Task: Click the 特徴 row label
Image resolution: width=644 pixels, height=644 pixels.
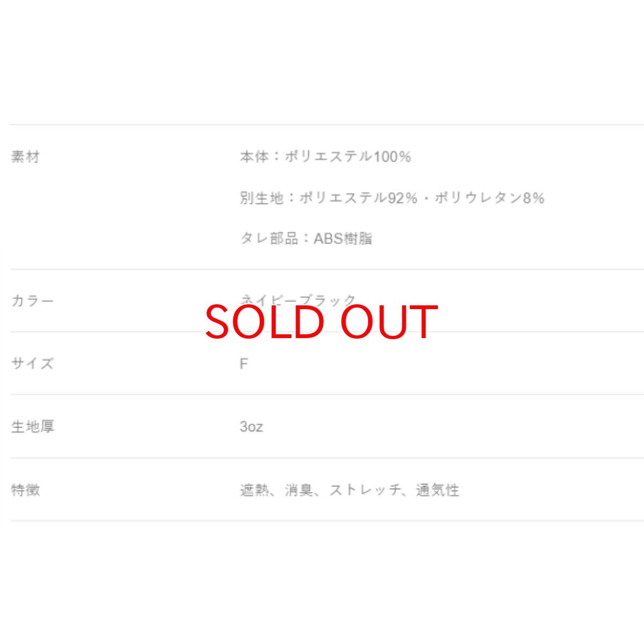Action: click(x=25, y=490)
